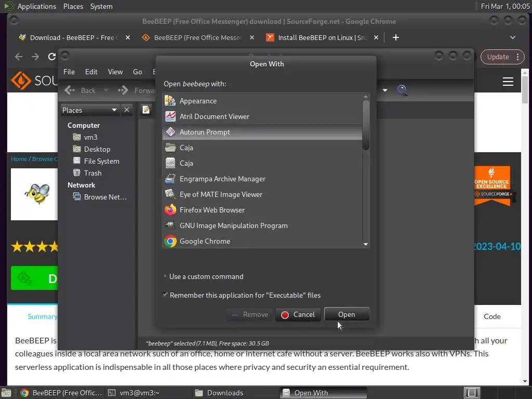The height and width of the screenshot is (399, 532).
Task: Pick the Caja file cabinet icon entry
Action: point(262,163)
